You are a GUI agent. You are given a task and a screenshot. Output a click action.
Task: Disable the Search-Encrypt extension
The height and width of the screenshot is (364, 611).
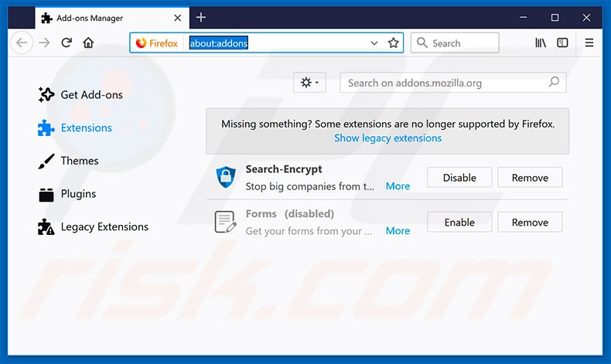459,178
